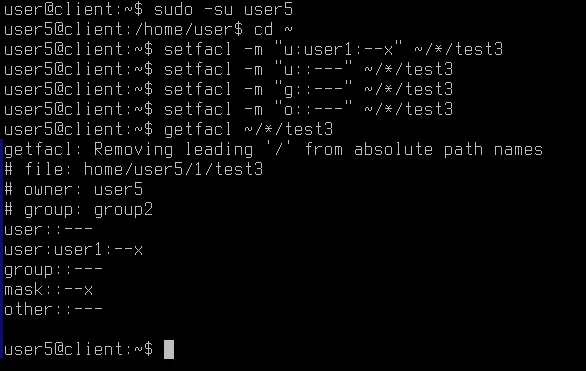The width and height of the screenshot is (586, 371).
Task: Click the '# owner: user5' output line
Action: (74, 189)
